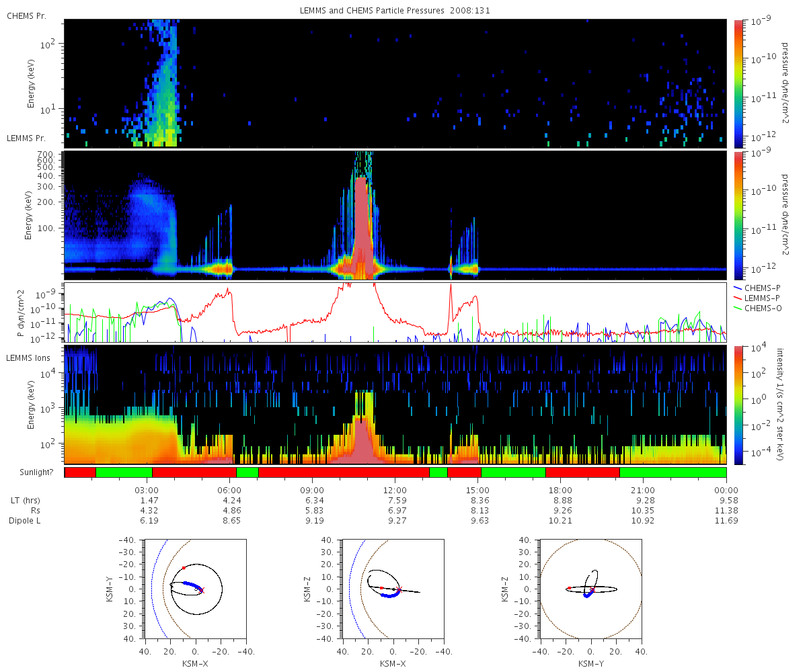Click the 03:00 time axis label
The height and width of the screenshot is (672, 807).
point(147,490)
